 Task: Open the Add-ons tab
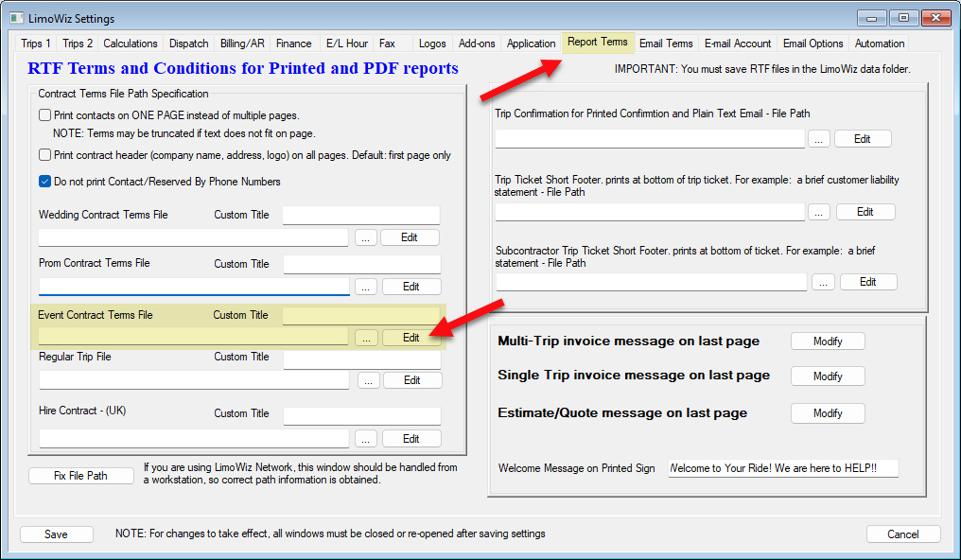click(x=477, y=44)
